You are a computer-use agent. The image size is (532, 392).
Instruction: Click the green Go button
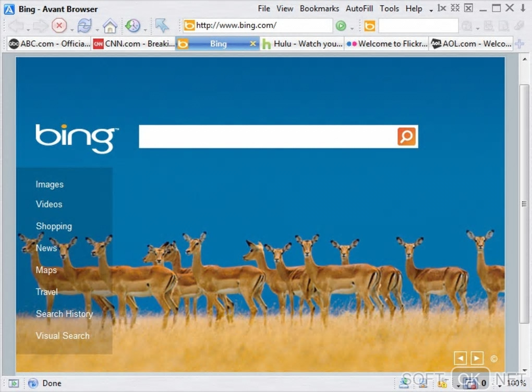(x=341, y=26)
